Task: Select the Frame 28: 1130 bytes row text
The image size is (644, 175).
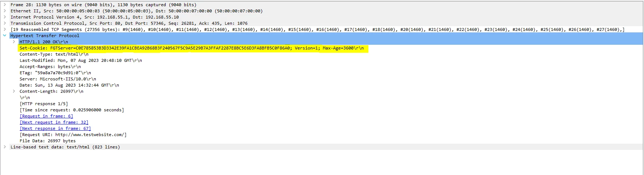Action: point(103,5)
